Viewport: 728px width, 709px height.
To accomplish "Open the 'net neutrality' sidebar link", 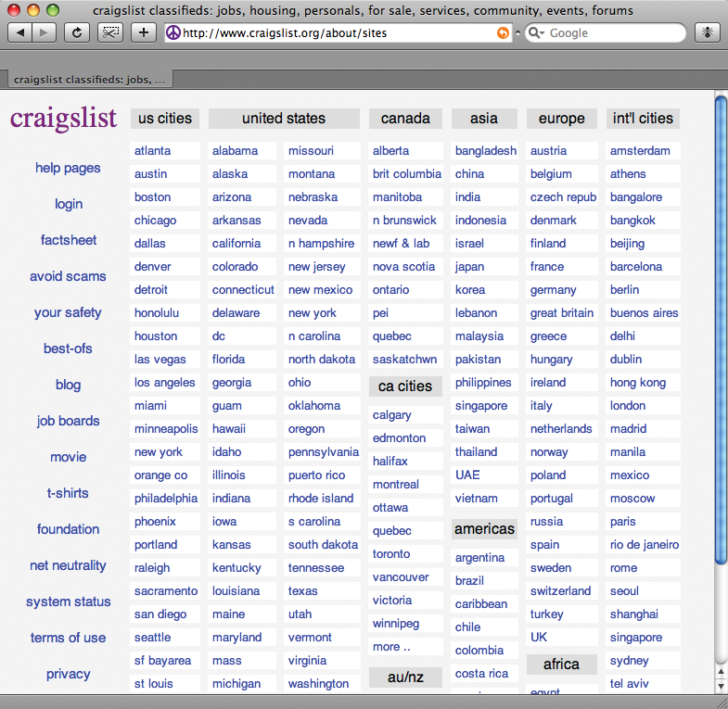I will (x=68, y=565).
